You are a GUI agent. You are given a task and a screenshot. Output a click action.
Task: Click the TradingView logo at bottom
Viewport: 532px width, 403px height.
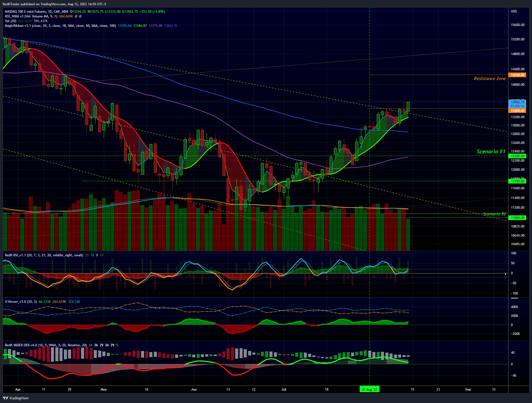coord(16,398)
